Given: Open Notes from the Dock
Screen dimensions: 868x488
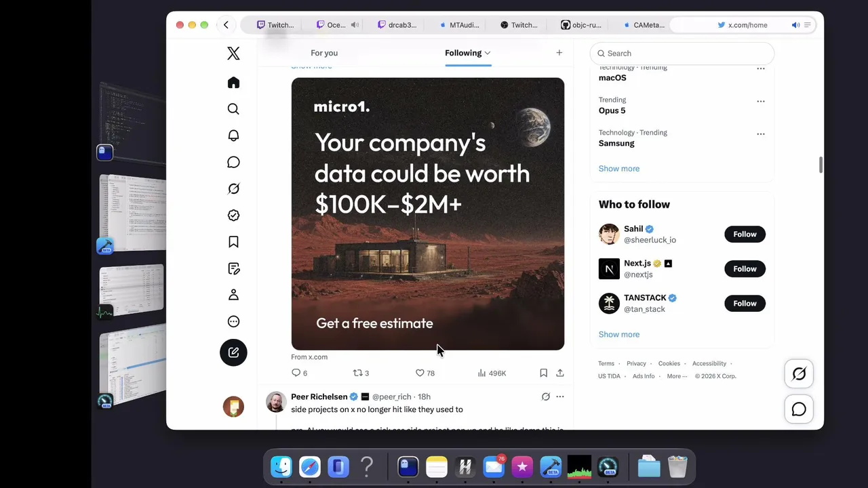Looking at the screenshot, I should click(x=437, y=467).
